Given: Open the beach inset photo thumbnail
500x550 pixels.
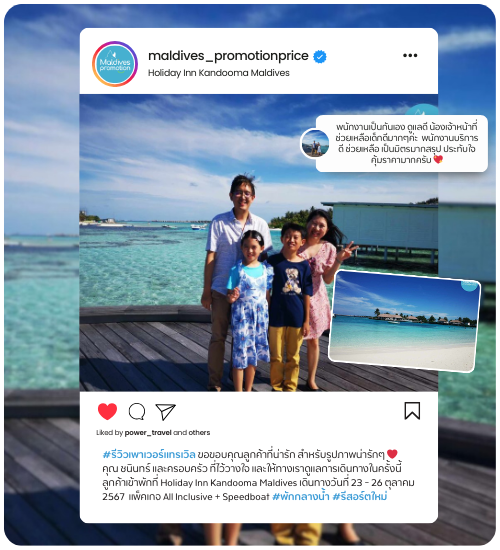Looking at the screenshot, I should (405, 321).
